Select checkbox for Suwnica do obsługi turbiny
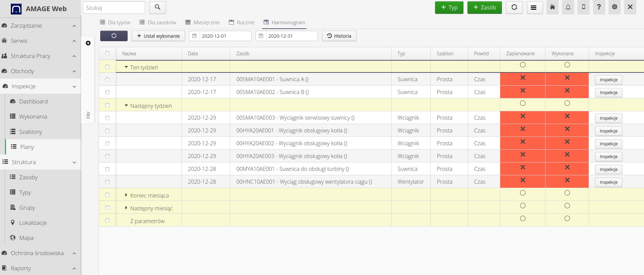Screen dimensions: 644x275 (107, 169)
